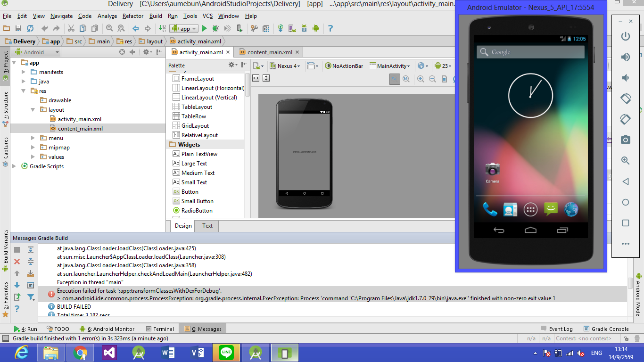
Task: Expand Gradle Scripts node
Action: (14, 166)
